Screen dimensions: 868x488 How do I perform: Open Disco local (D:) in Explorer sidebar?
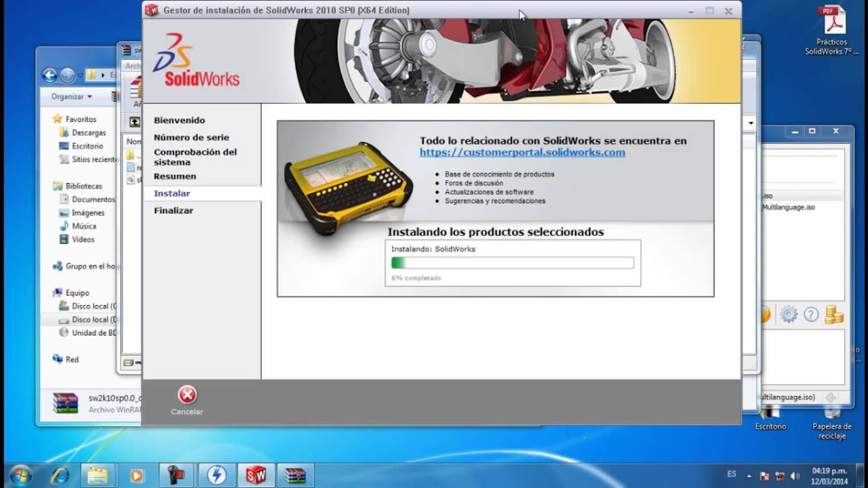94,319
